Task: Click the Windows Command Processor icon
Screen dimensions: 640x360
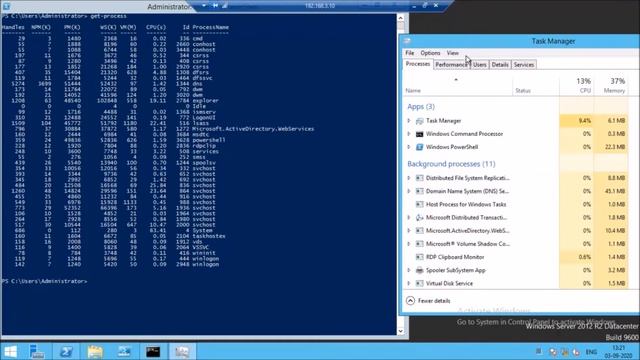Action: 420,134
